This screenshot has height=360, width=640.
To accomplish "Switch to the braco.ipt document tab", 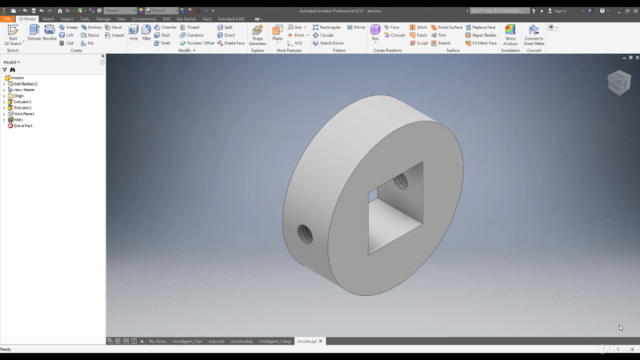I will coord(216,341).
